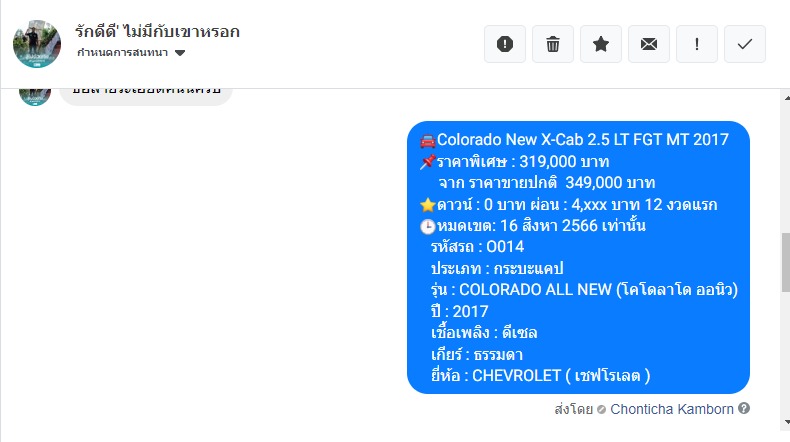Select the blue Colorado New X-Cab message
The image size is (790, 442).
click(578, 257)
